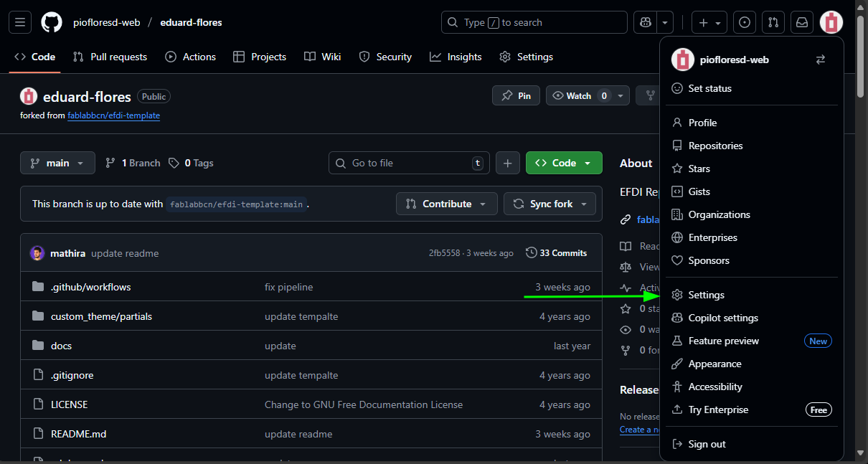
Task: Expand the main branch selector
Action: (x=57, y=163)
